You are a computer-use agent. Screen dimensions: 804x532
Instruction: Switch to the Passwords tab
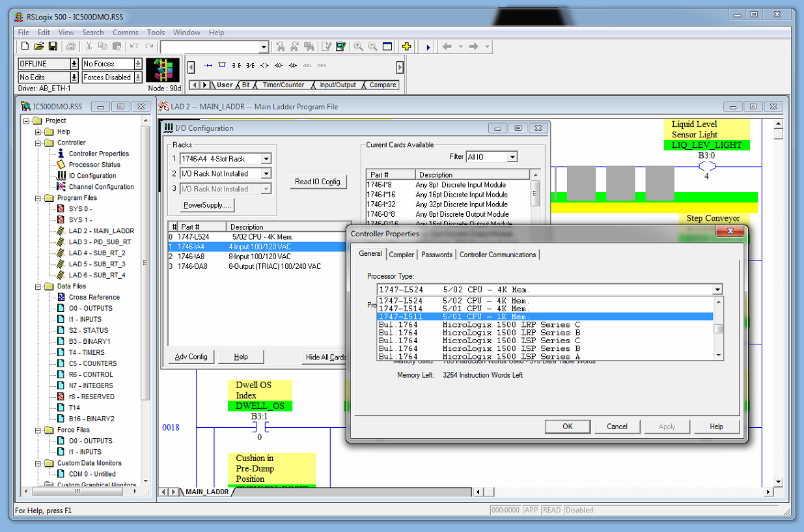pos(436,255)
